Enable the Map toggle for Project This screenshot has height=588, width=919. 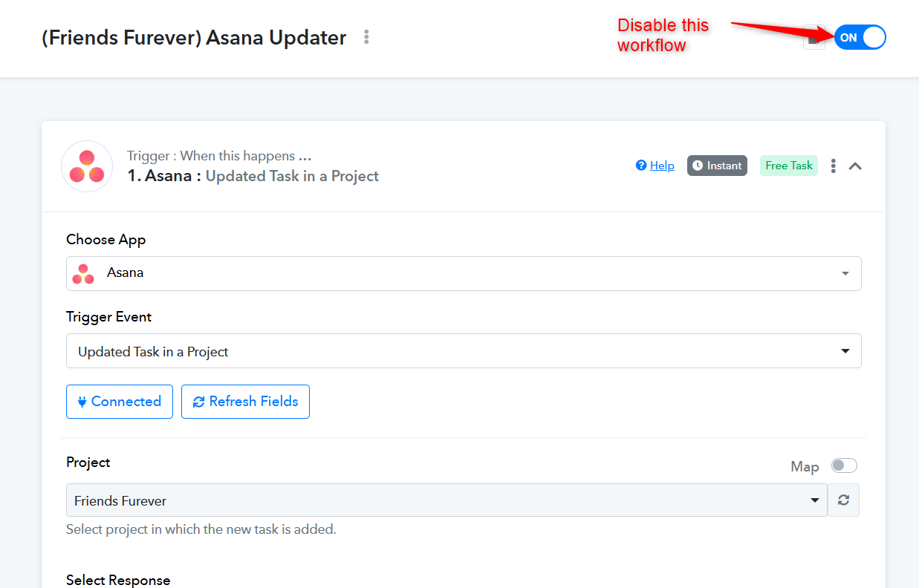click(844, 465)
